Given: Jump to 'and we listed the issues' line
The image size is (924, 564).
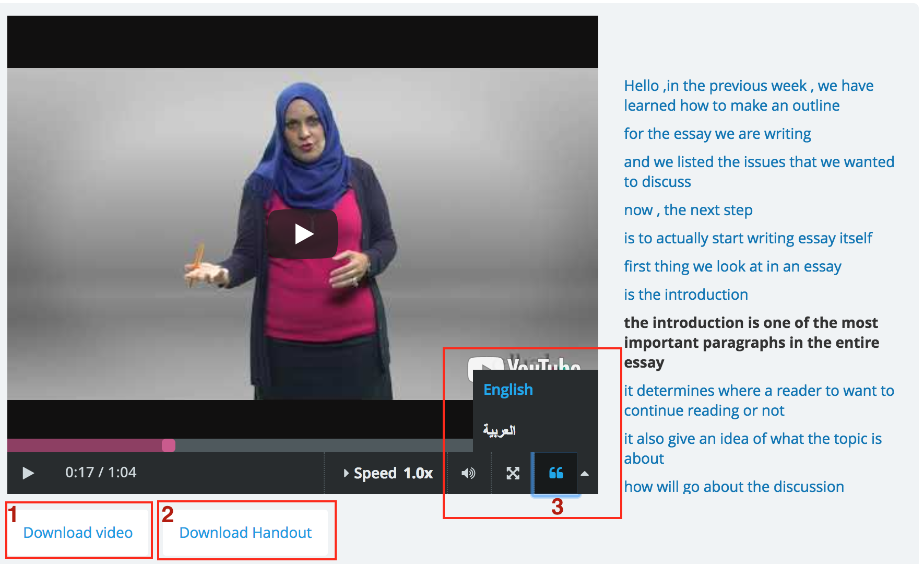Looking at the screenshot, I should coord(759,172).
